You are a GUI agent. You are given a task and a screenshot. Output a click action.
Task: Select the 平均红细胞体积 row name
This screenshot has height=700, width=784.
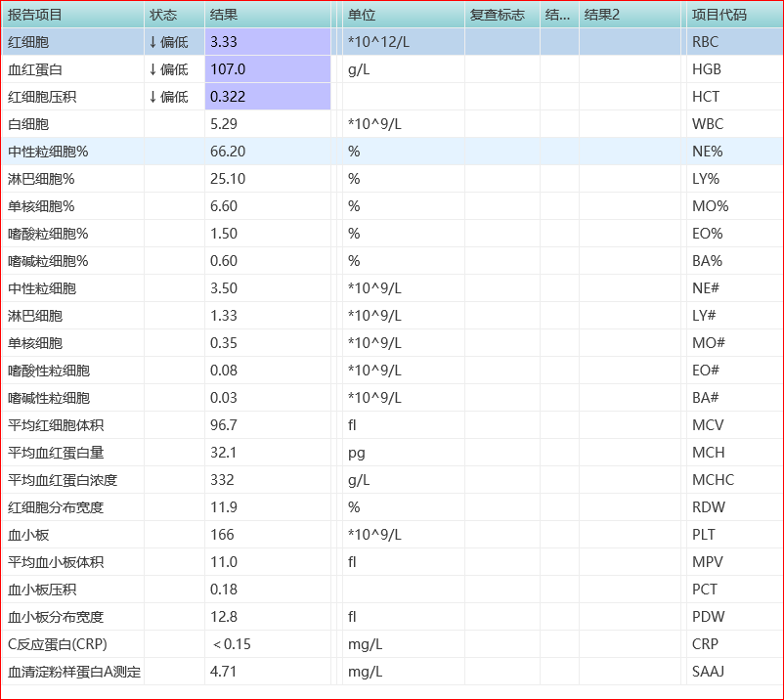coord(56,425)
